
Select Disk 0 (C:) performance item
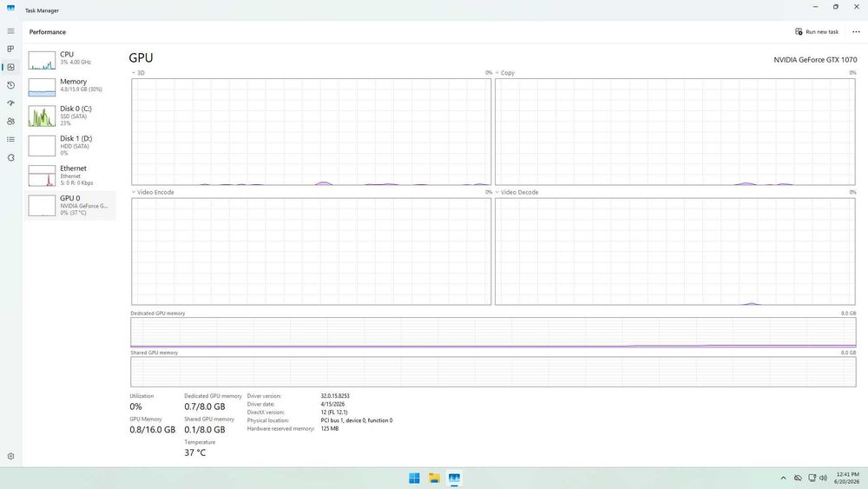coord(69,116)
